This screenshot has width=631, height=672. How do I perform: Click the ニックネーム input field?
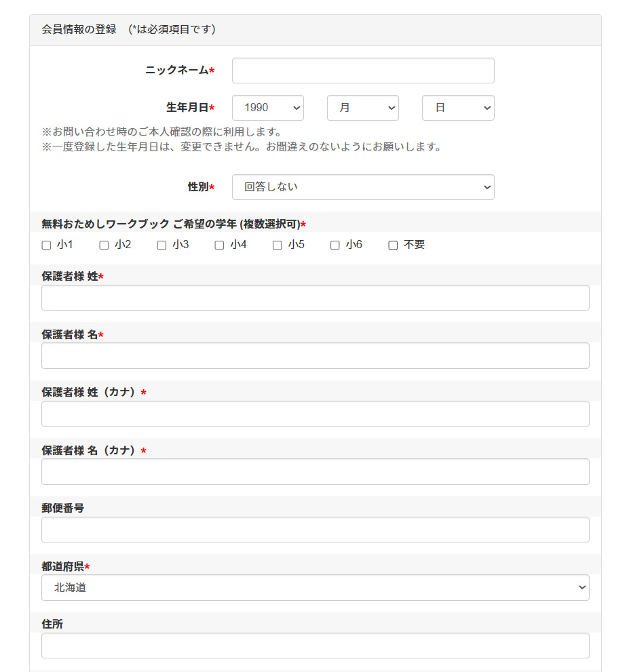click(x=362, y=71)
